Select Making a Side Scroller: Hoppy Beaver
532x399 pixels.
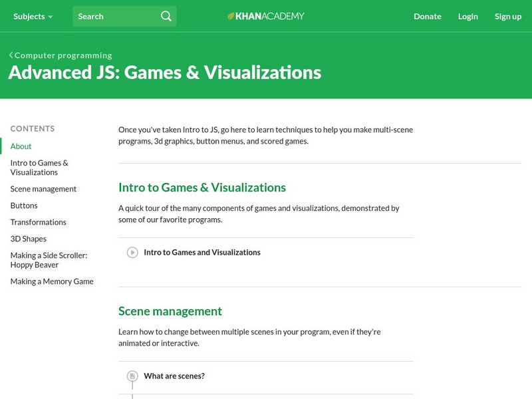(49, 260)
